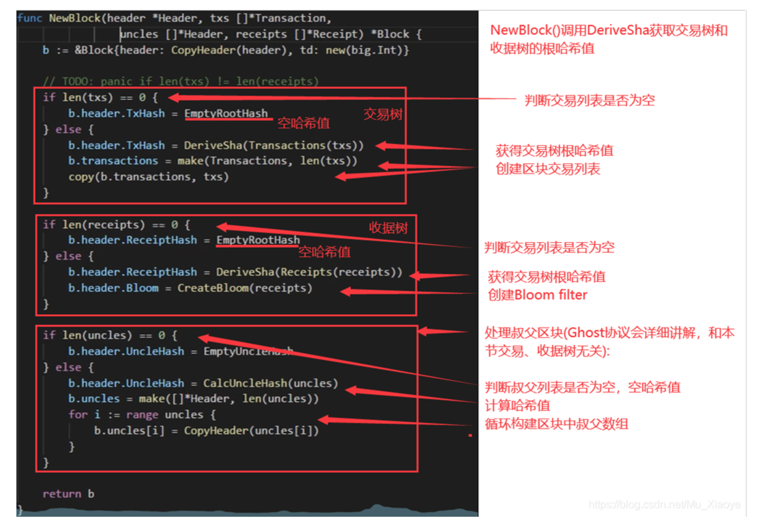Click the annotation 创建Bloom filter
758x532 pixels.
(537, 295)
